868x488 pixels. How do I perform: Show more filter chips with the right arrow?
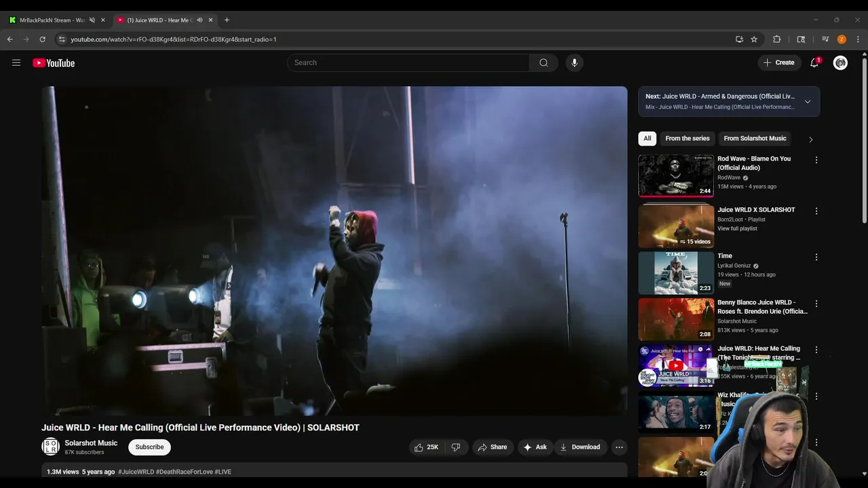(x=810, y=139)
